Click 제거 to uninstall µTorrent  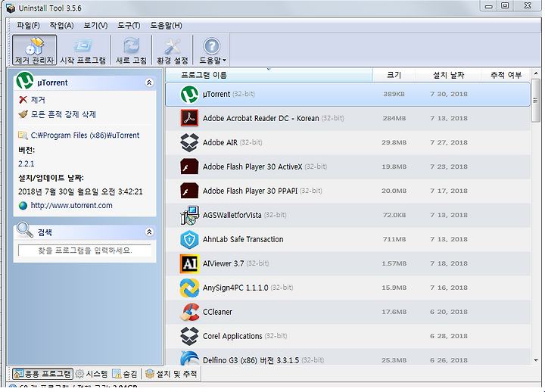click(x=38, y=100)
